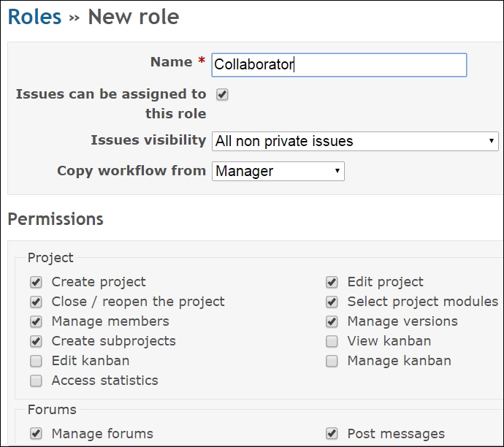Click the Roles breadcrumb link

click(x=34, y=17)
